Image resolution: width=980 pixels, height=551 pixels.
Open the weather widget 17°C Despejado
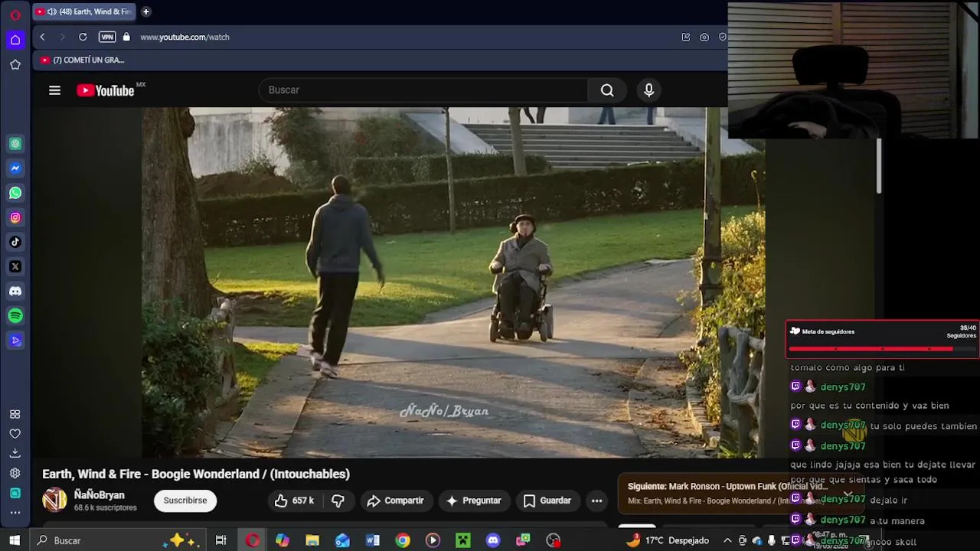point(668,540)
